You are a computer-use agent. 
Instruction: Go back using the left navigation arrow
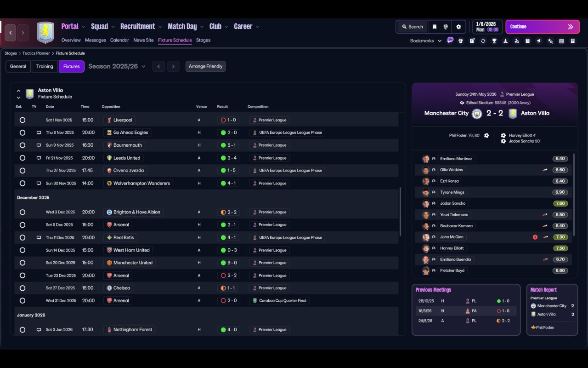tap(11, 33)
